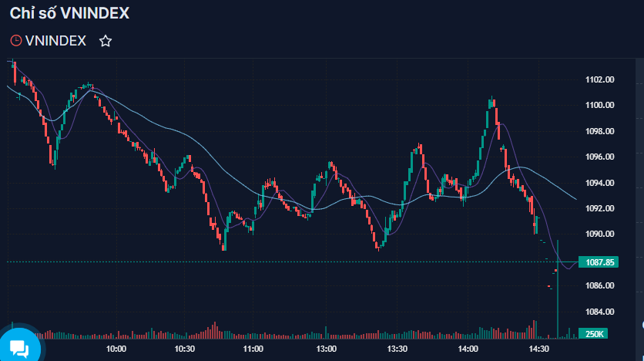Click the red clock icon beside VNINDEX
Image resolution: width=644 pixels, height=361 pixels.
[x=16, y=41]
